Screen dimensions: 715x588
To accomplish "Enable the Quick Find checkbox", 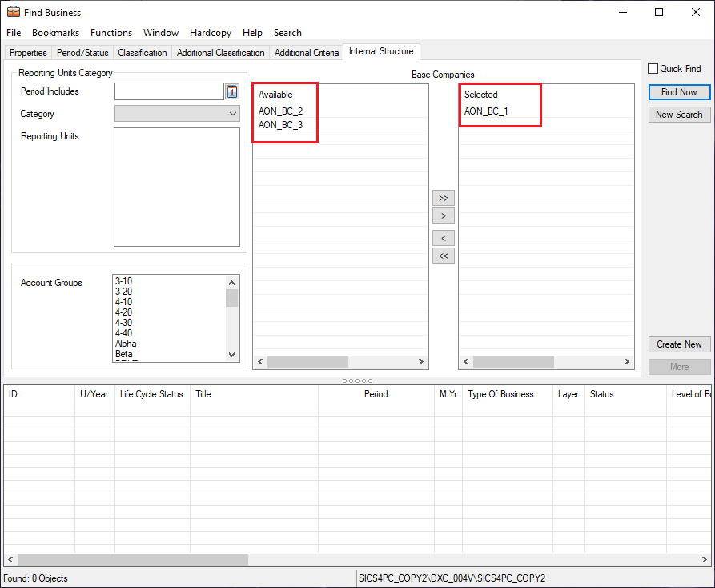I will point(653,69).
